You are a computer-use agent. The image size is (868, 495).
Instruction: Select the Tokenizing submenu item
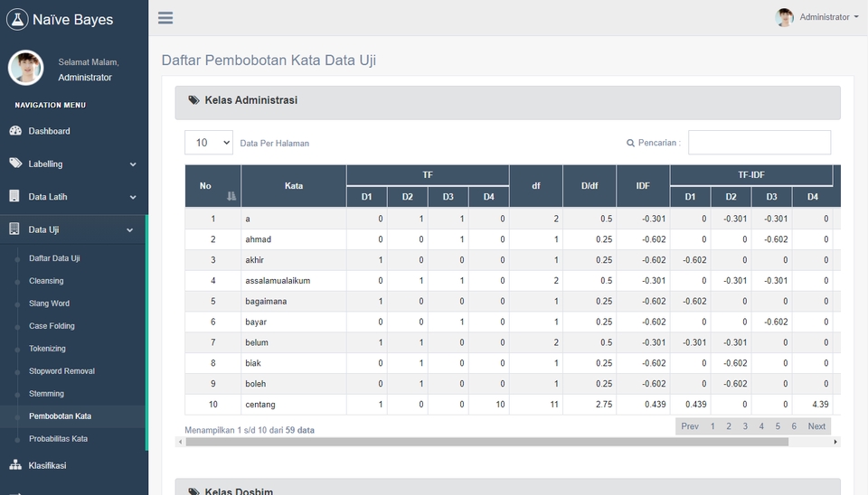coord(47,349)
